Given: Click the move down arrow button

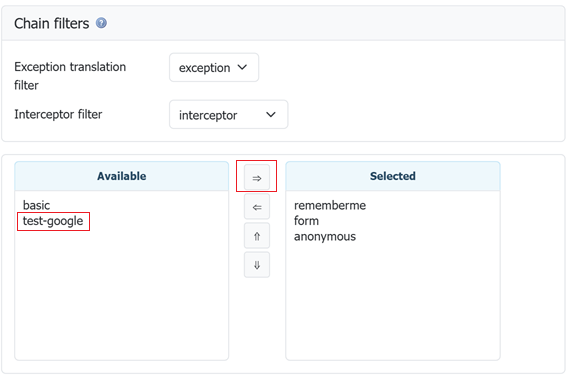Looking at the screenshot, I should [x=257, y=265].
